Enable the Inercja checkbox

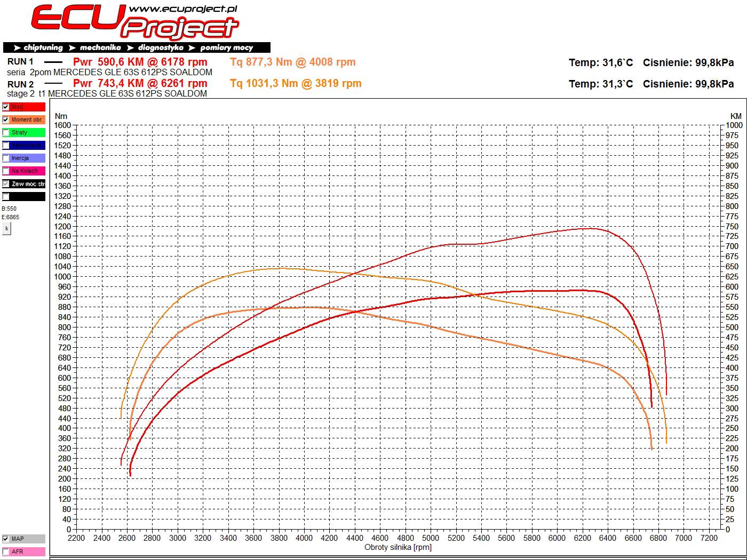tap(6, 158)
